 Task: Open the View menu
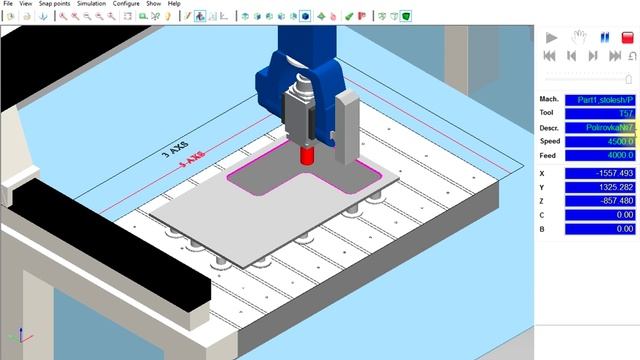(x=25, y=3)
